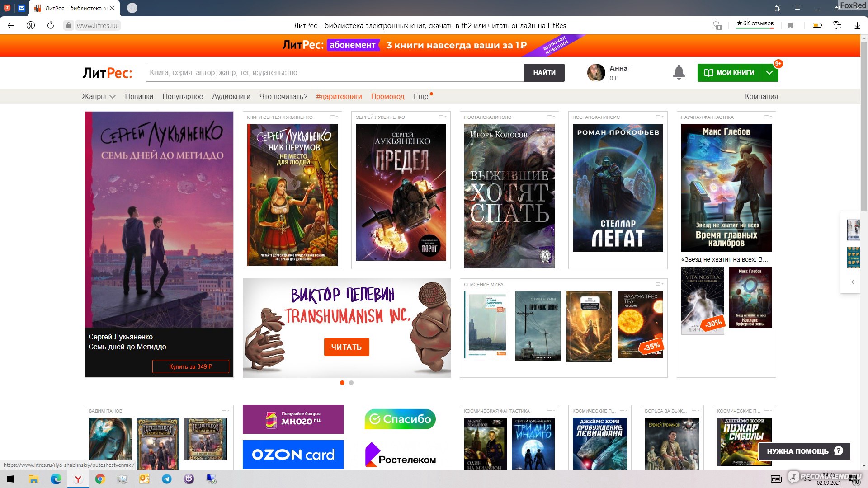Click ЧИТАТЬ on Pelevin banner

click(x=346, y=347)
